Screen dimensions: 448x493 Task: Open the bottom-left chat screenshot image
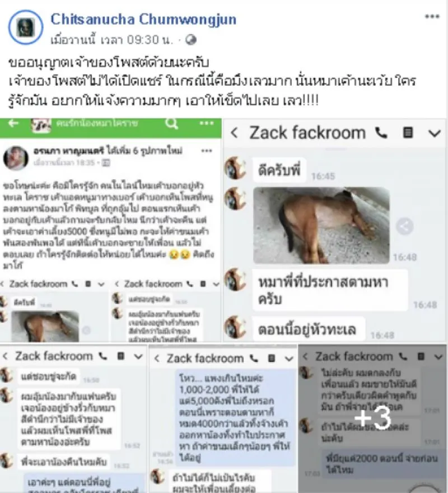pos(73,418)
